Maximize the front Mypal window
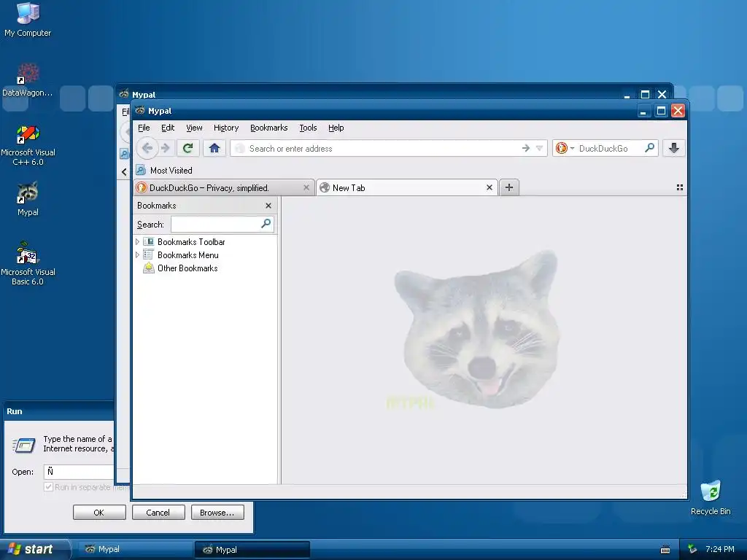The image size is (747, 560). coord(661,111)
